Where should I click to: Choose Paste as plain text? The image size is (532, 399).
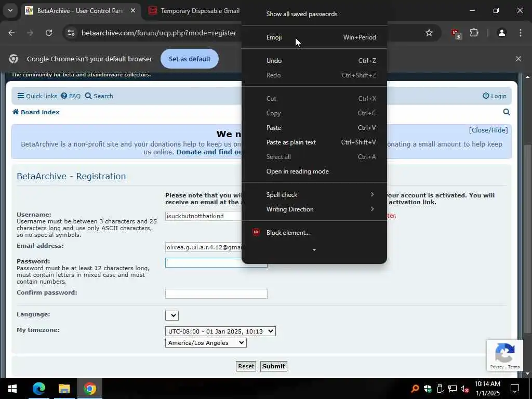314,142
